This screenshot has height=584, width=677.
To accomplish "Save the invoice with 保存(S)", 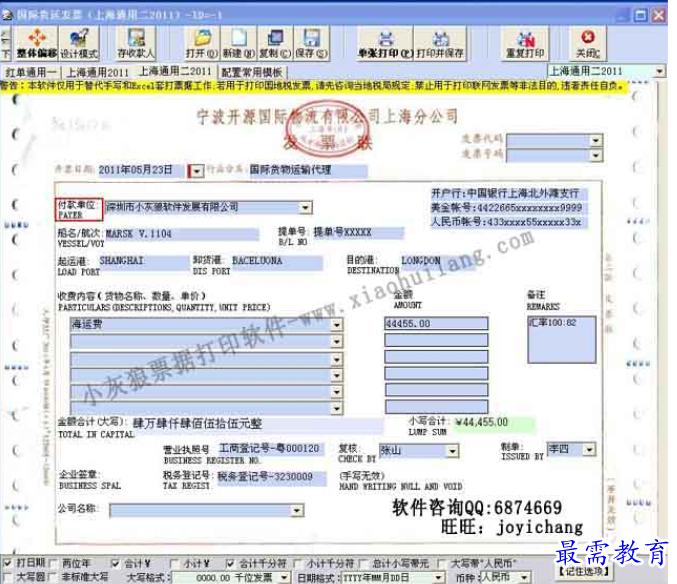I will 311,43.
